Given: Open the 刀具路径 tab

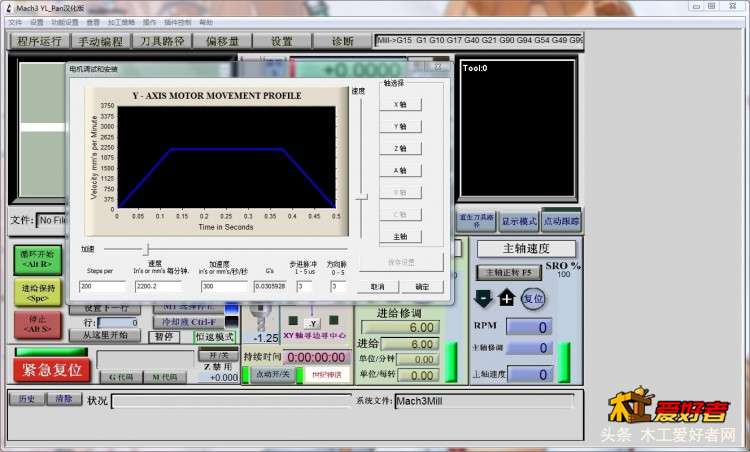Looking at the screenshot, I should [x=162, y=41].
